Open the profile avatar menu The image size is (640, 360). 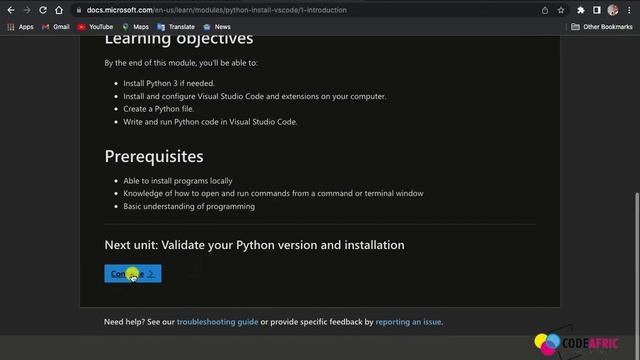pos(613,10)
